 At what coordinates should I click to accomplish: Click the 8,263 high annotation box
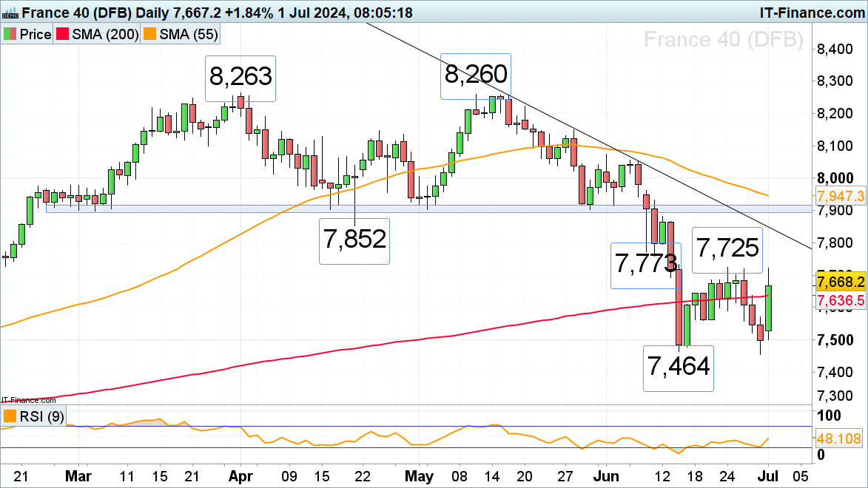click(x=240, y=78)
